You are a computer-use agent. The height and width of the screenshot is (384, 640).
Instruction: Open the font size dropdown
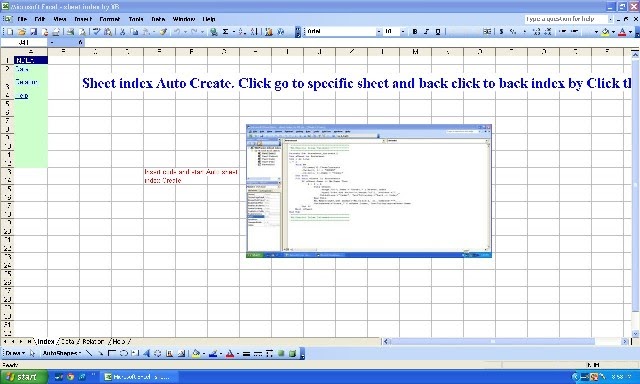(x=403, y=31)
